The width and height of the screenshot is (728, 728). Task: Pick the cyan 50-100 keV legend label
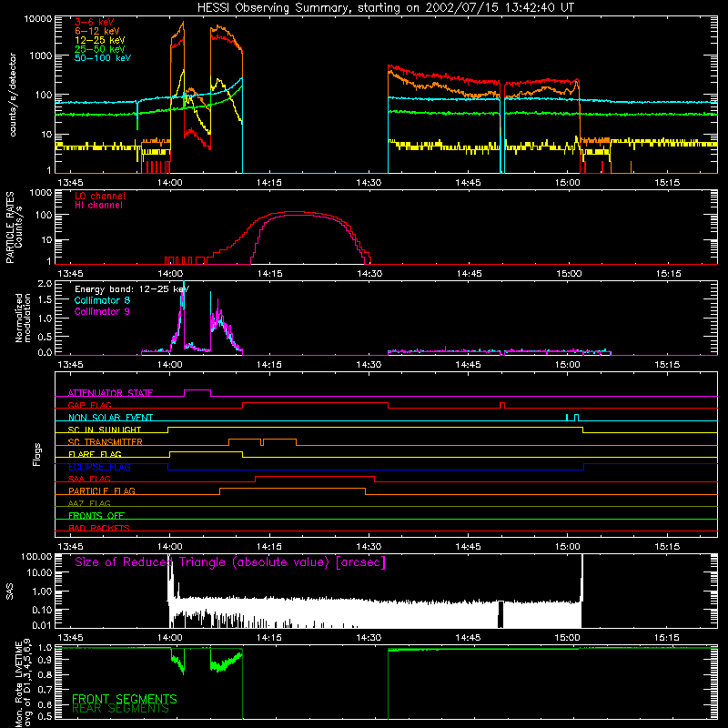[x=103, y=58]
